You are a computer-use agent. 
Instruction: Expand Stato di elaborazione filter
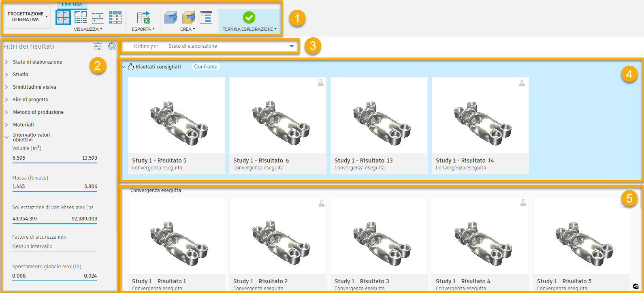[6, 62]
